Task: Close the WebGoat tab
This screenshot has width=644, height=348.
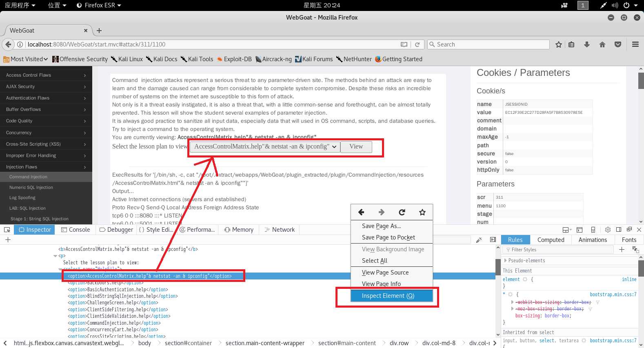Action: (86, 31)
